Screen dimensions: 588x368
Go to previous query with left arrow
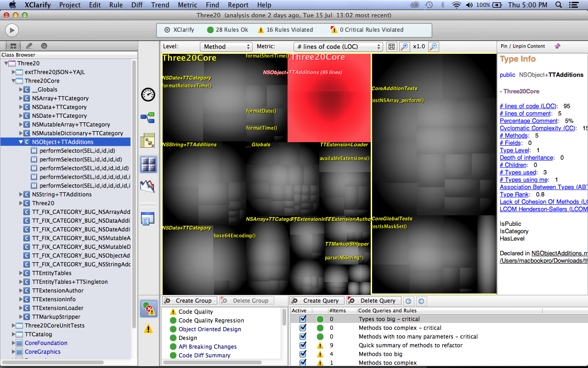click(x=408, y=301)
